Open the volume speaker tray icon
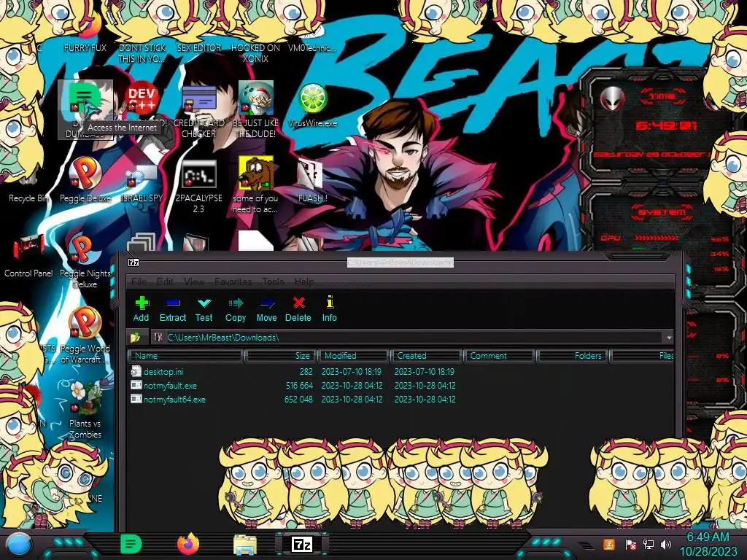 [x=666, y=544]
